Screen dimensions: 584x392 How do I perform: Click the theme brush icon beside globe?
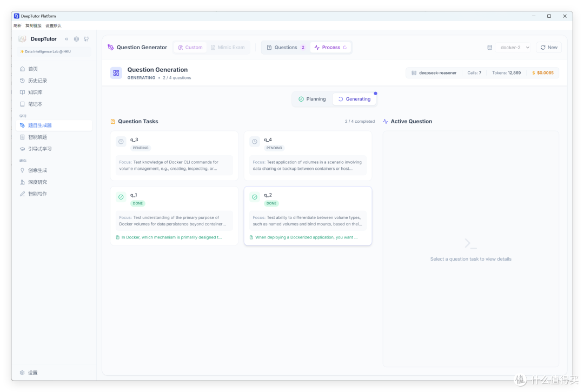tap(87, 39)
